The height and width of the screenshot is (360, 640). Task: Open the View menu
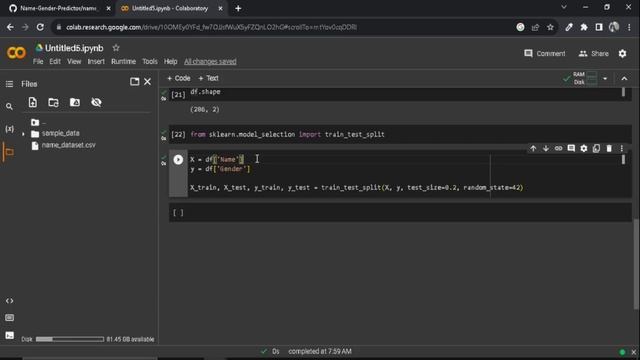point(74,62)
